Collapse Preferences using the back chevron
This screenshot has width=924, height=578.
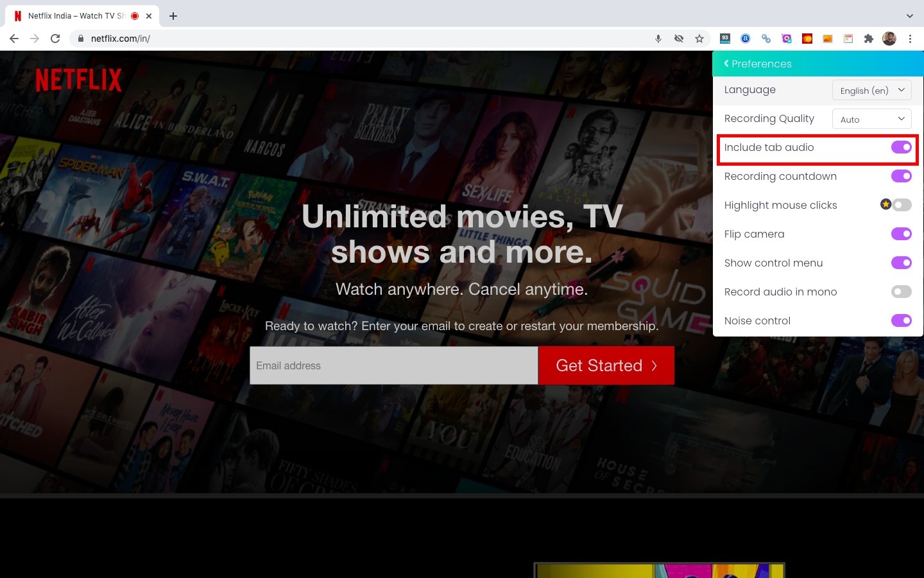pos(726,64)
